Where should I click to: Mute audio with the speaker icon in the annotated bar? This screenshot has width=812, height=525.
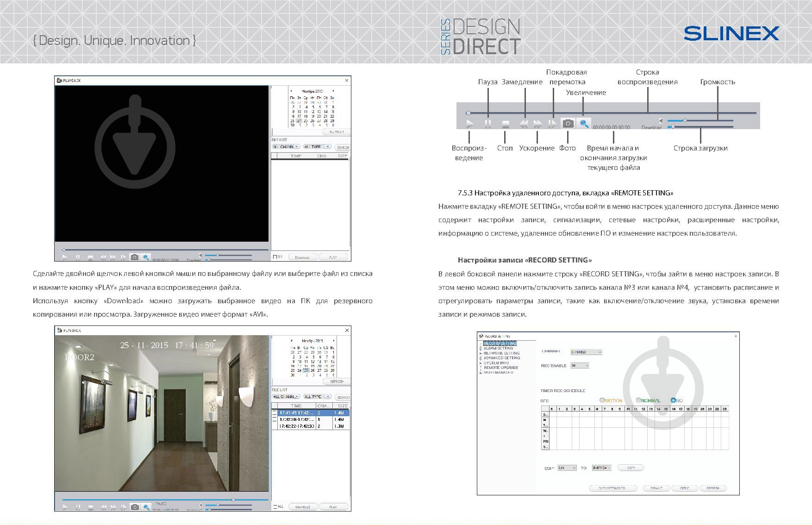tap(661, 121)
